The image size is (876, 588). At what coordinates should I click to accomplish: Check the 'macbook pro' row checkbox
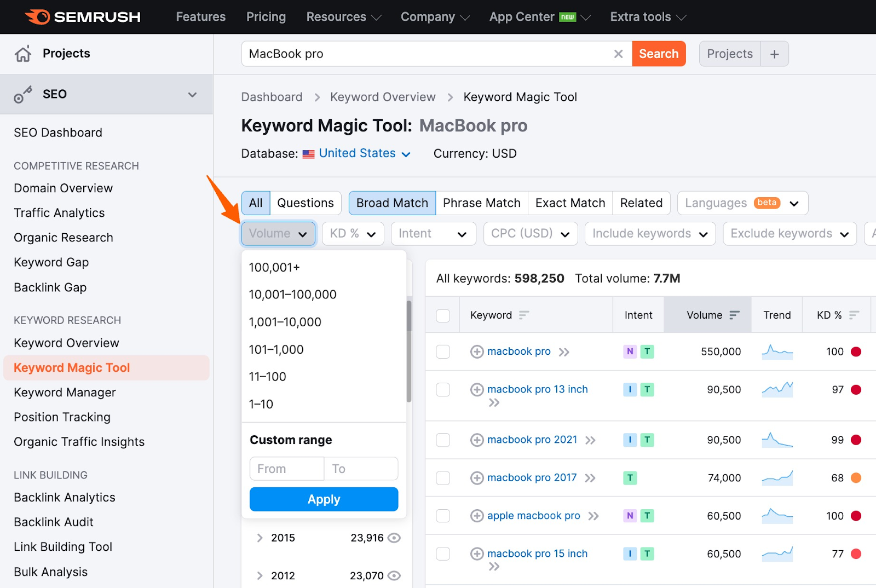click(443, 351)
